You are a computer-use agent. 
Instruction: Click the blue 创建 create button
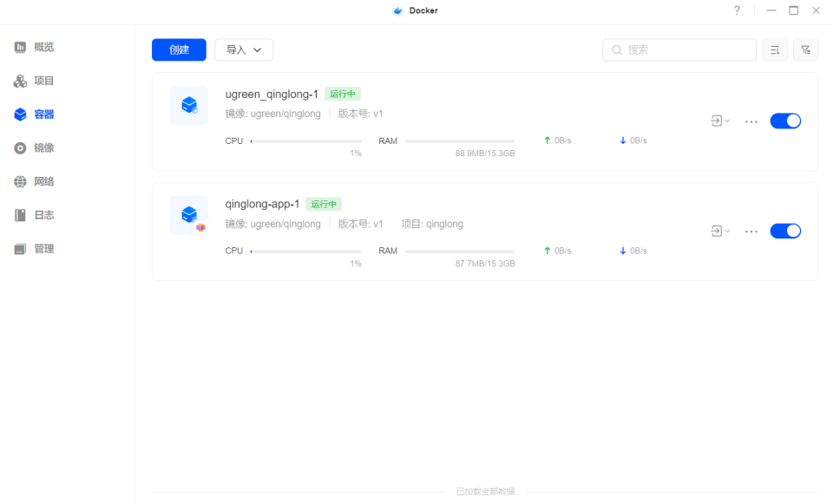[x=179, y=50]
